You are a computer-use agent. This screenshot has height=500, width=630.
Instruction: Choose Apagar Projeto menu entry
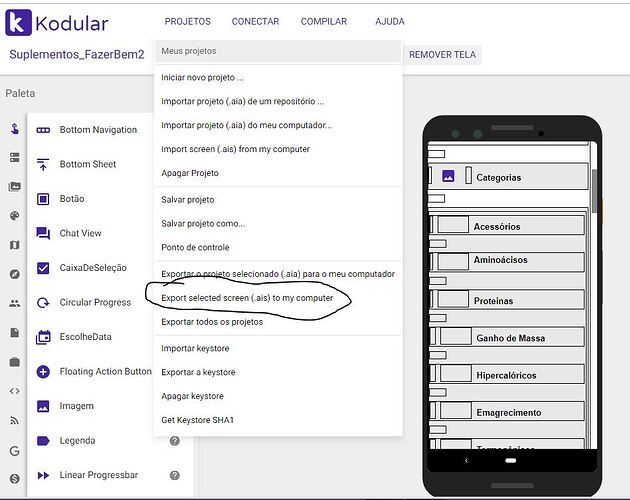pyautogui.click(x=278, y=173)
